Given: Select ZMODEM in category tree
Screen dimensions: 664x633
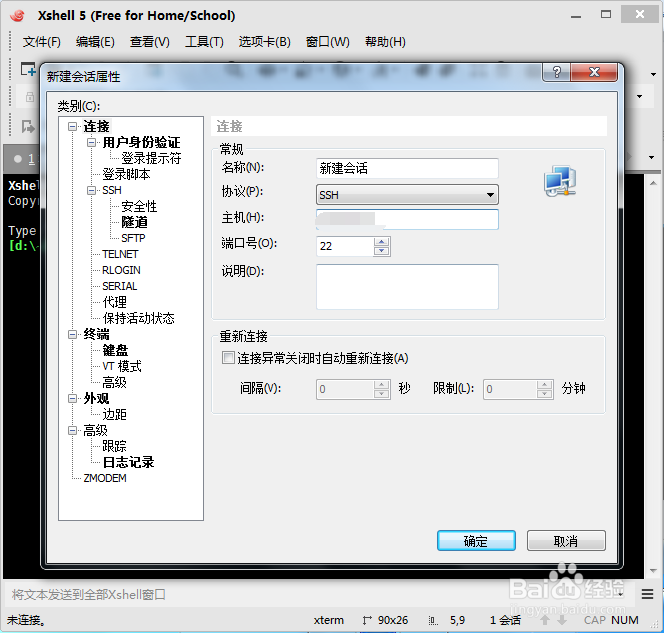Looking at the screenshot, I should pos(105,478).
